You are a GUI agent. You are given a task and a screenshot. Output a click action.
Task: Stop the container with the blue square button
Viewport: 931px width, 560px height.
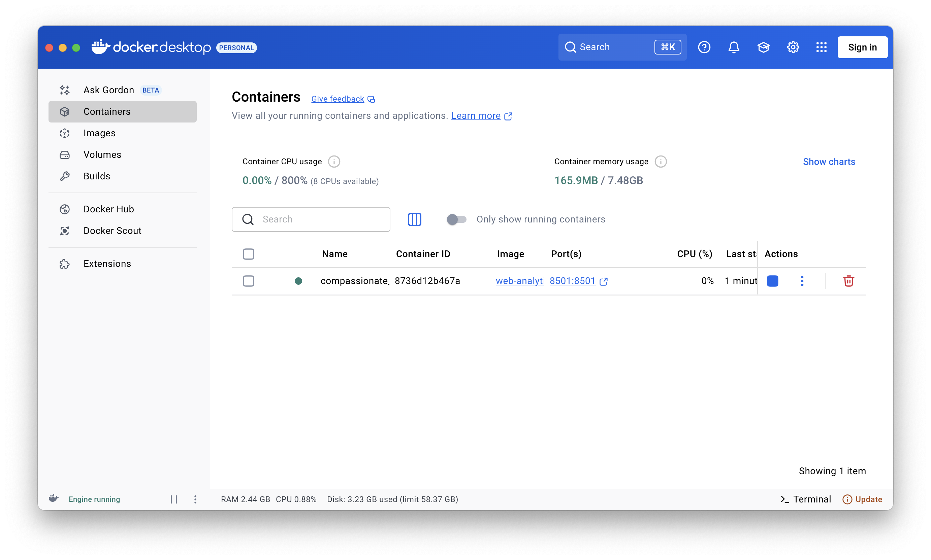[x=772, y=281]
